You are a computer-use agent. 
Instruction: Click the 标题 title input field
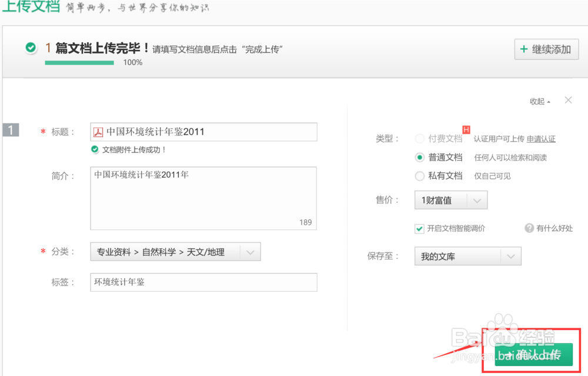pyautogui.click(x=212, y=132)
